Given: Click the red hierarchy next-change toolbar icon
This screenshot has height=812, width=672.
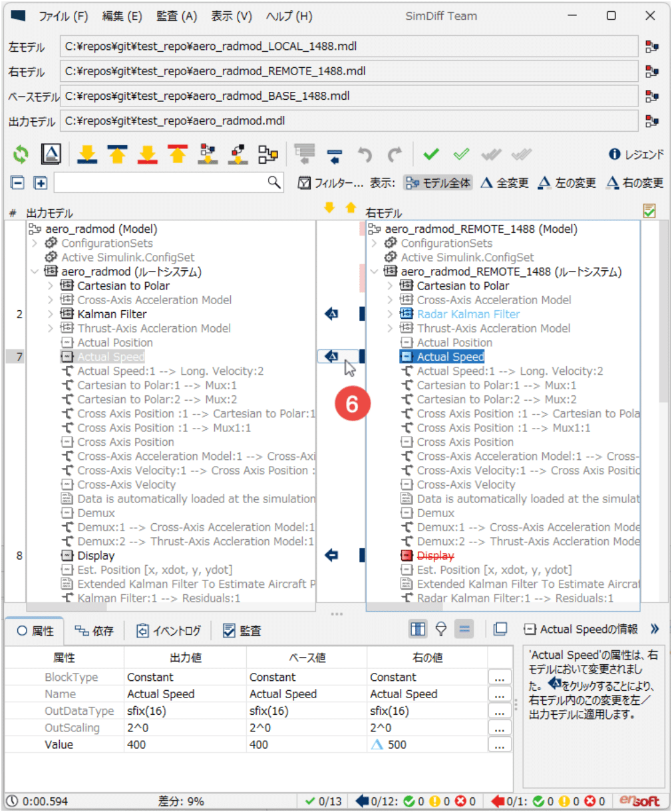Looking at the screenshot, I should click(238, 154).
